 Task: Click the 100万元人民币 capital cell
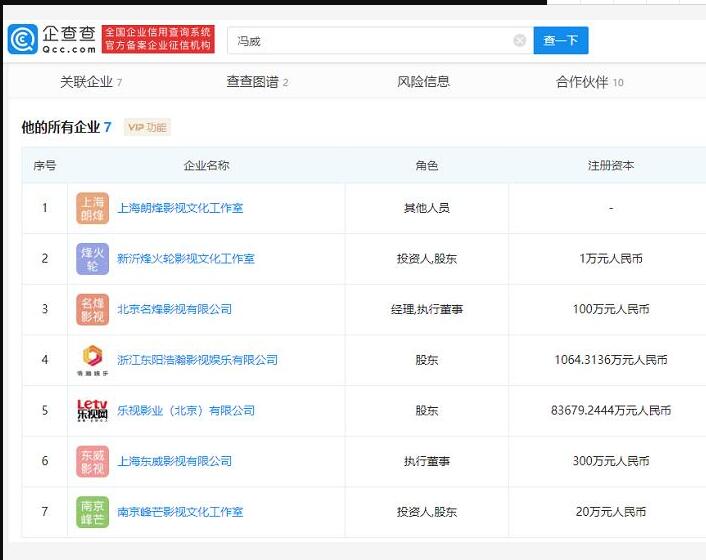click(611, 309)
